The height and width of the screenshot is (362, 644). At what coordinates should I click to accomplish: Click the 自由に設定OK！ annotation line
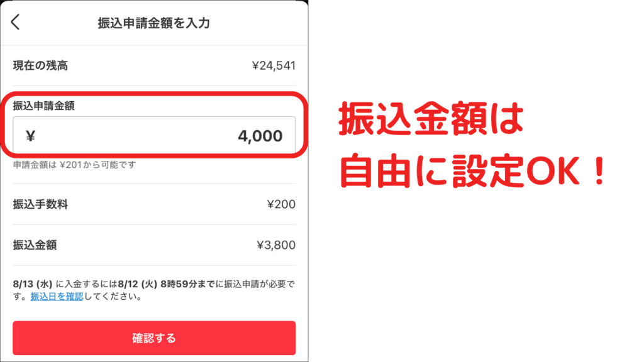coord(472,170)
